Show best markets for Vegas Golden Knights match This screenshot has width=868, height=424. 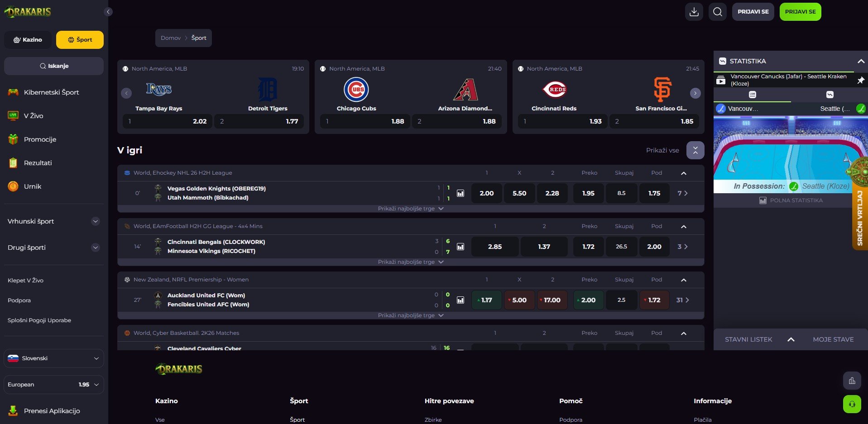coord(411,209)
